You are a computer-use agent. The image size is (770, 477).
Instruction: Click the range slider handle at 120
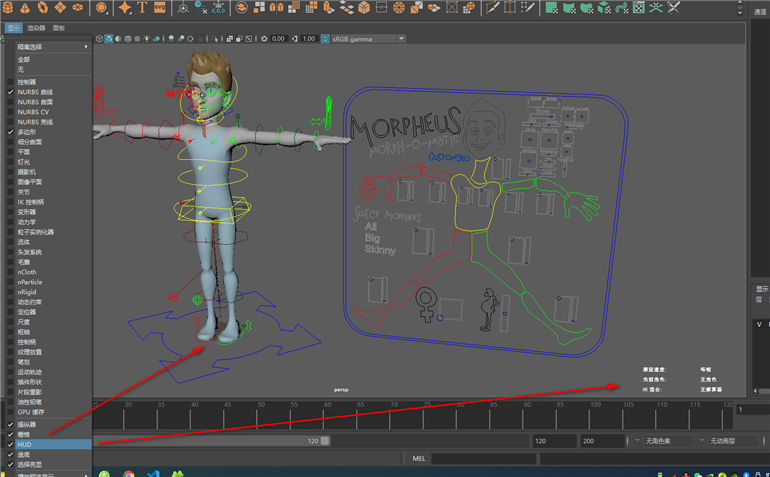324,441
